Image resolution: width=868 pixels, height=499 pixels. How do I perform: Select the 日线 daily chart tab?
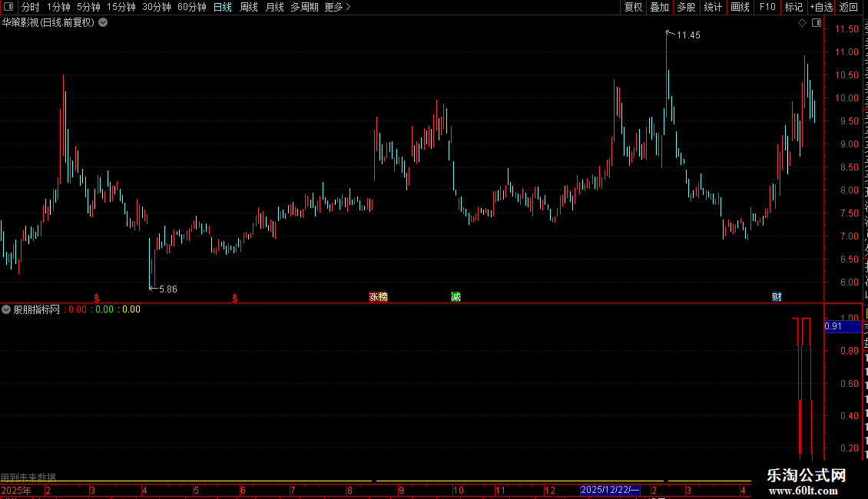pos(223,7)
